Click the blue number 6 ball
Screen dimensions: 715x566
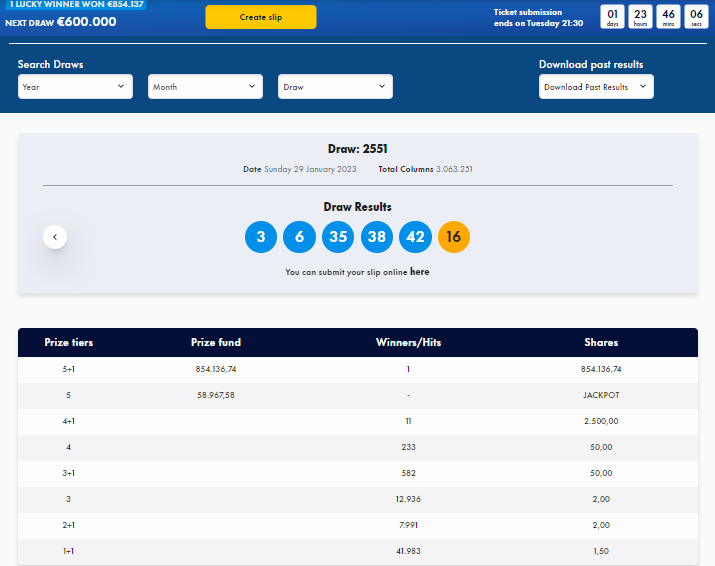coord(299,237)
